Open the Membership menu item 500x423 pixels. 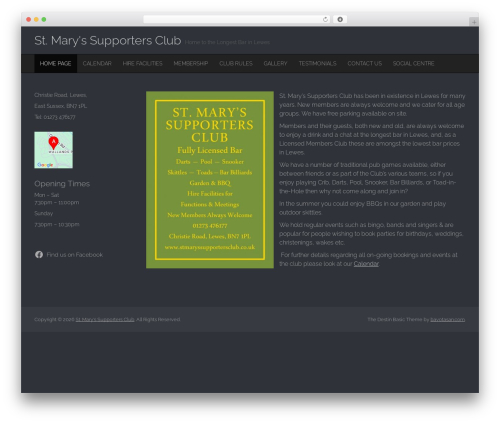point(191,63)
